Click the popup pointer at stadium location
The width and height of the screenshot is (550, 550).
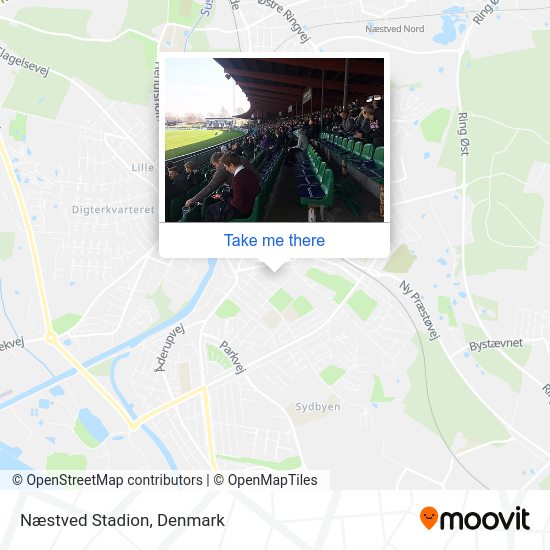point(274,265)
